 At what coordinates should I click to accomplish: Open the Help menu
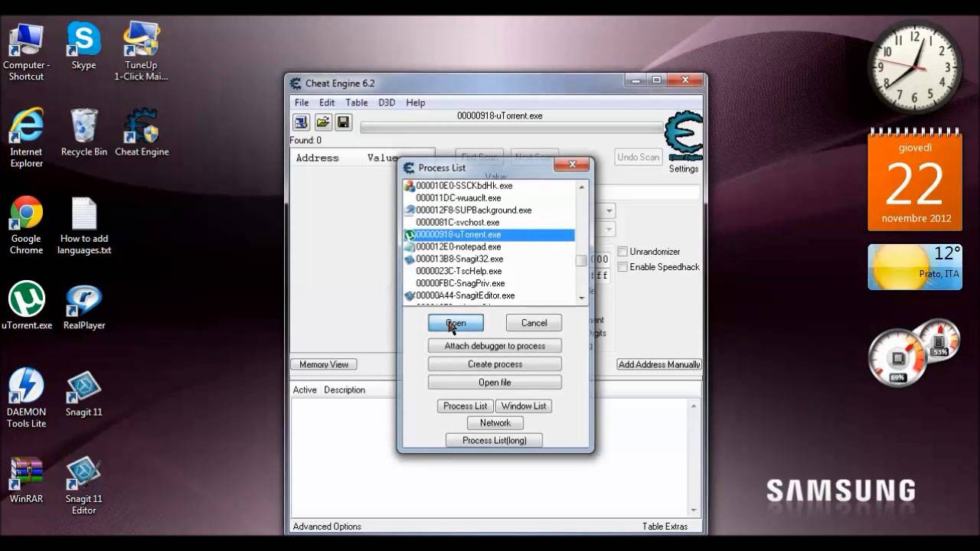coord(416,103)
